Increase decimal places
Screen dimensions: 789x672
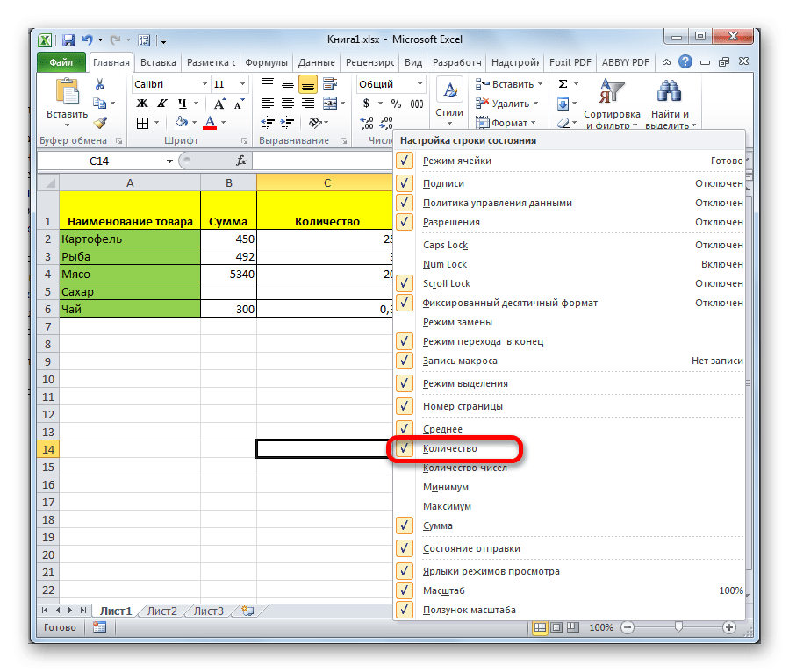pyautogui.click(x=367, y=123)
